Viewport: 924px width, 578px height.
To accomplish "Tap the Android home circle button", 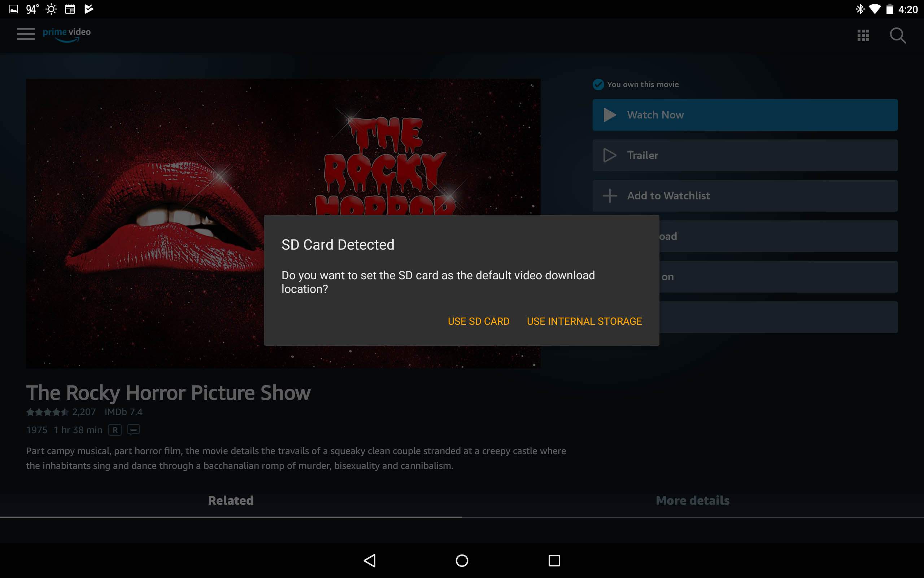I will point(462,560).
